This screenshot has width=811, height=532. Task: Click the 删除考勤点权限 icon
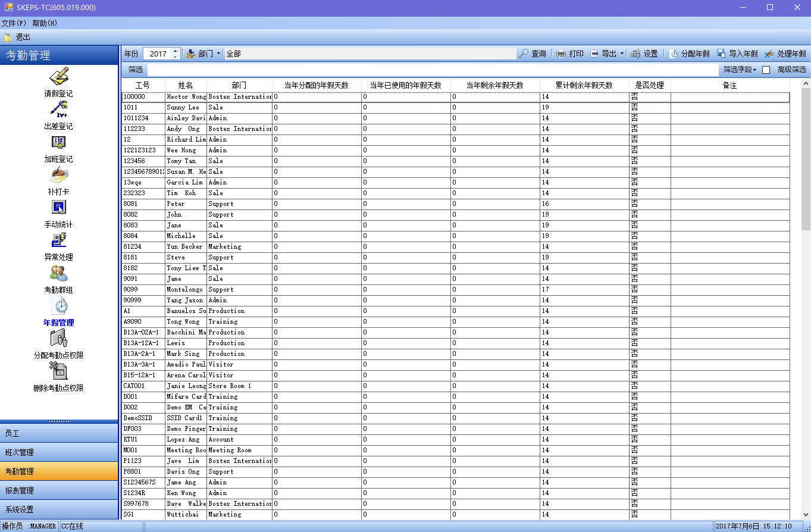[x=58, y=371]
